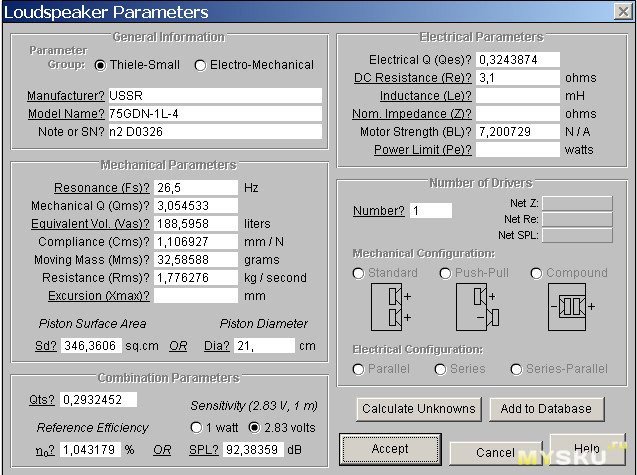Image resolution: width=637 pixels, height=475 pixels.
Task: Open the Resonance (Fs)? help link
Action: coord(101,187)
